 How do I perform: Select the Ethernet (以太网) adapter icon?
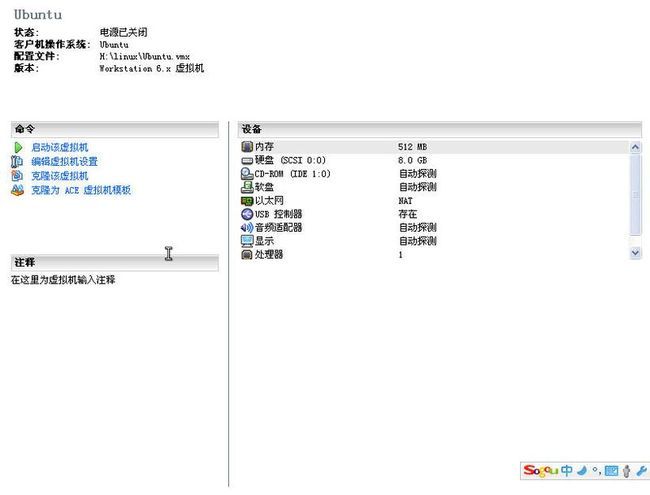(x=247, y=201)
